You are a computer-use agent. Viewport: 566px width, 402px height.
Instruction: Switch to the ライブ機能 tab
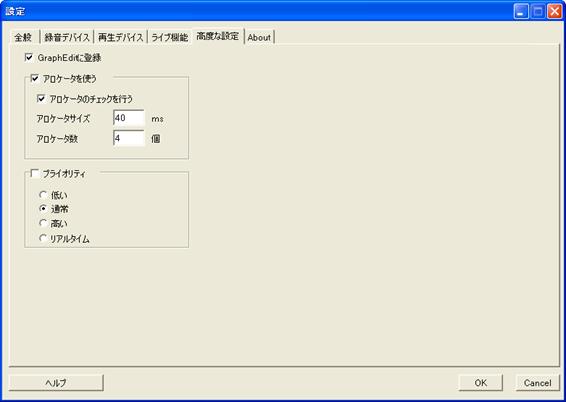pos(169,38)
